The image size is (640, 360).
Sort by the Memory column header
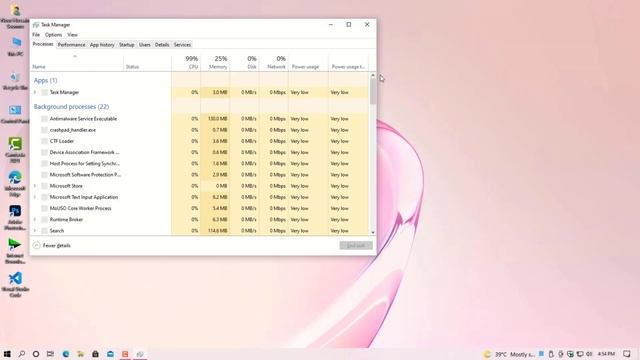click(215, 63)
